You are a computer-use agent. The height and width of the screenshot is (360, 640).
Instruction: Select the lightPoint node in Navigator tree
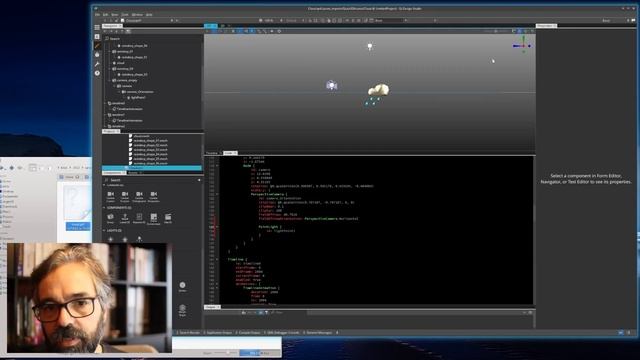[138, 98]
